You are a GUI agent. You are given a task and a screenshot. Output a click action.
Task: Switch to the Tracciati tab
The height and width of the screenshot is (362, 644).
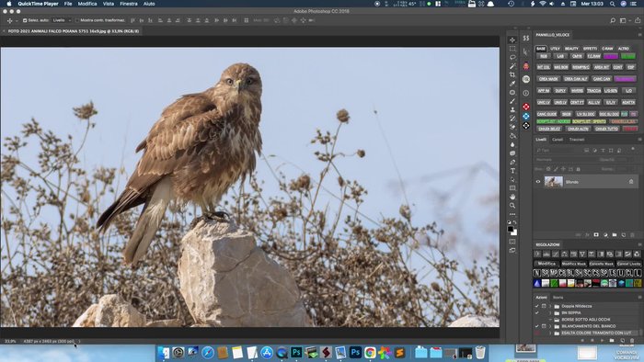tap(577, 140)
